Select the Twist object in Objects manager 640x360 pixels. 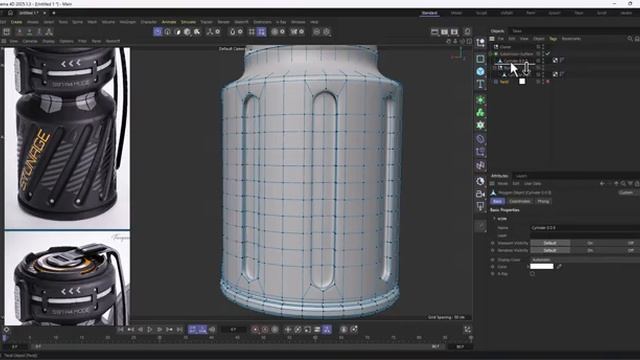[x=504, y=82]
